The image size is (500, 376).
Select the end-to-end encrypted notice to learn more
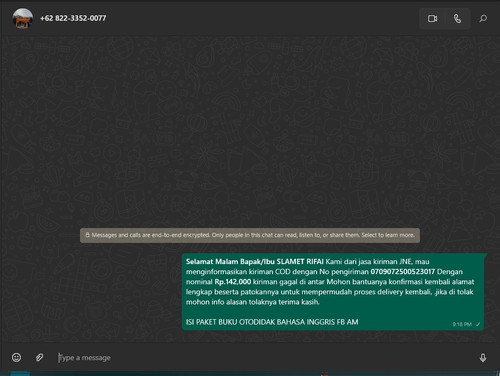[250, 235]
